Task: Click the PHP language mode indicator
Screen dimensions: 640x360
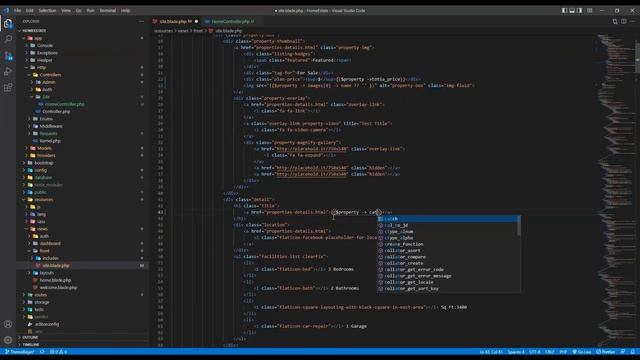Action: click(x=563, y=352)
